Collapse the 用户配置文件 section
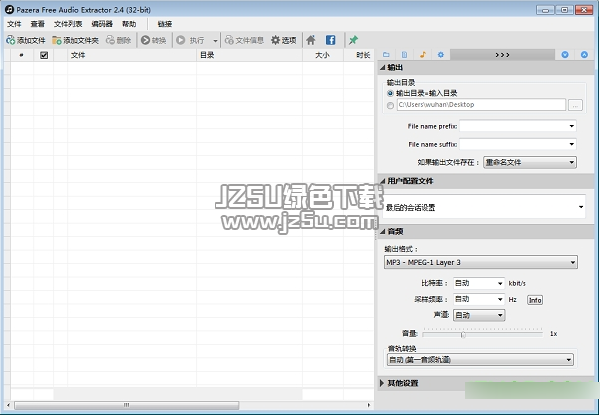The image size is (600, 415). point(383,181)
